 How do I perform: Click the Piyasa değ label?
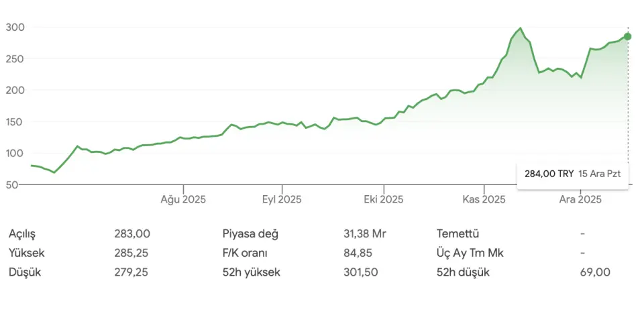[x=250, y=234]
